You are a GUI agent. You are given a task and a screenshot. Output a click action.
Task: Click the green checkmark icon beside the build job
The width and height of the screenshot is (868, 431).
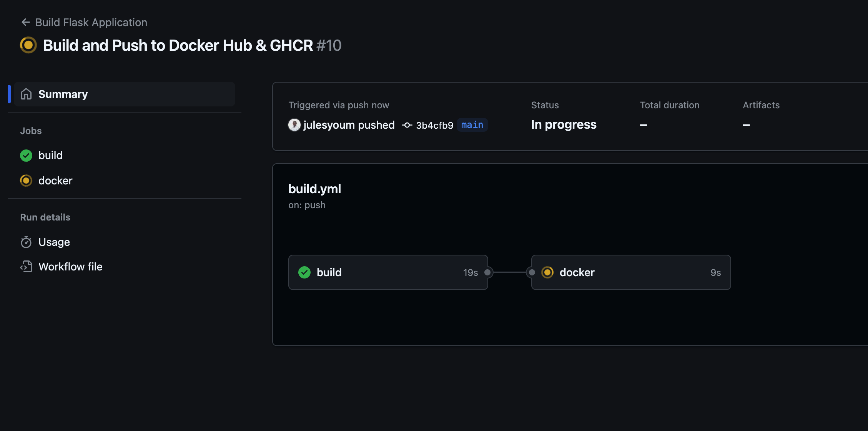pos(26,155)
